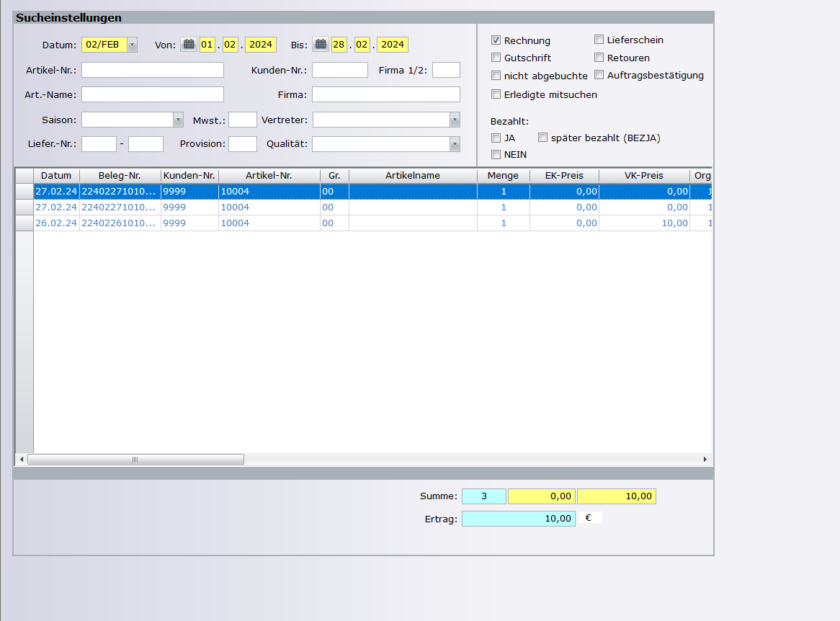Image resolution: width=840 pixels, height=621 pixels.
Task: Expand the Saison dropdown
Action: 179,120
